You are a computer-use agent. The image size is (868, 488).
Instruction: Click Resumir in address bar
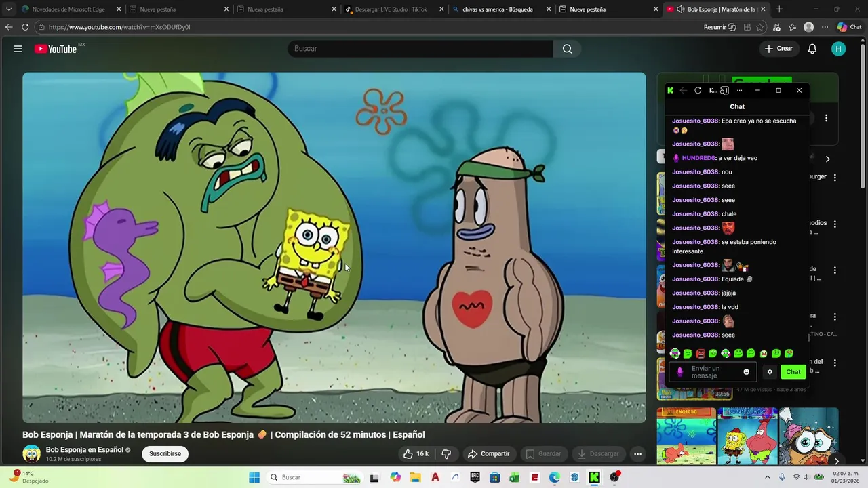click(x=720, y=27)
